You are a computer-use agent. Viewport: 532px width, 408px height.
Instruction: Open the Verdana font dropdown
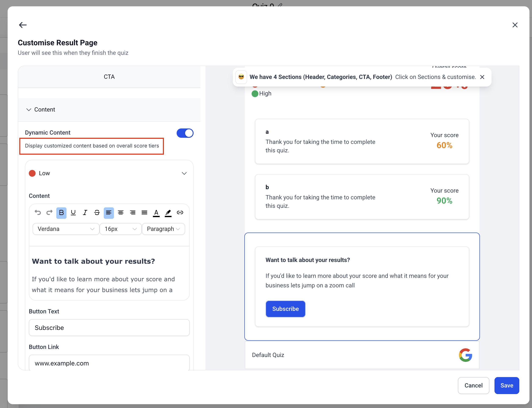point(66,229)
